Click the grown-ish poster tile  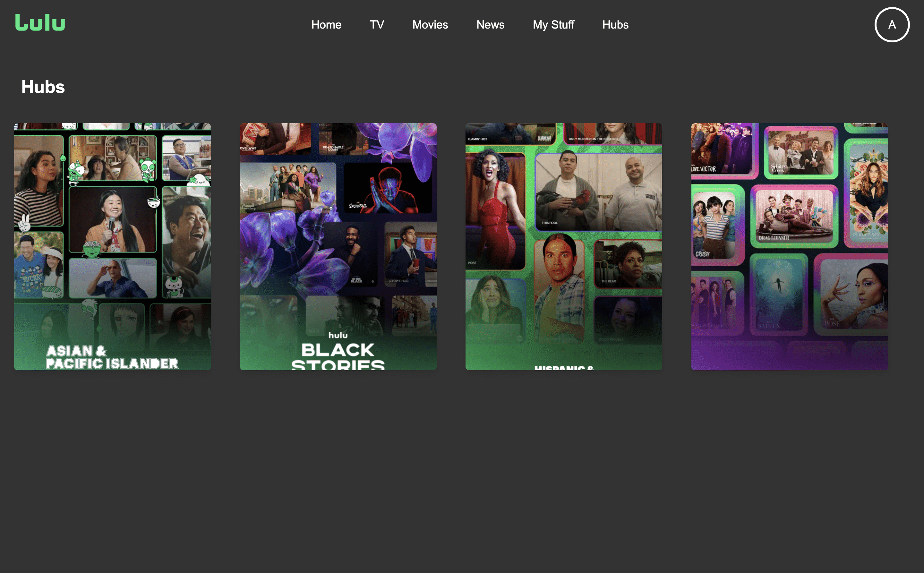(410, 254)
